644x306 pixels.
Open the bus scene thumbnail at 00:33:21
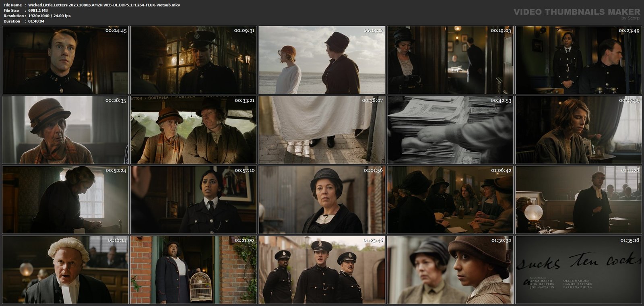[x=194, y=130]
